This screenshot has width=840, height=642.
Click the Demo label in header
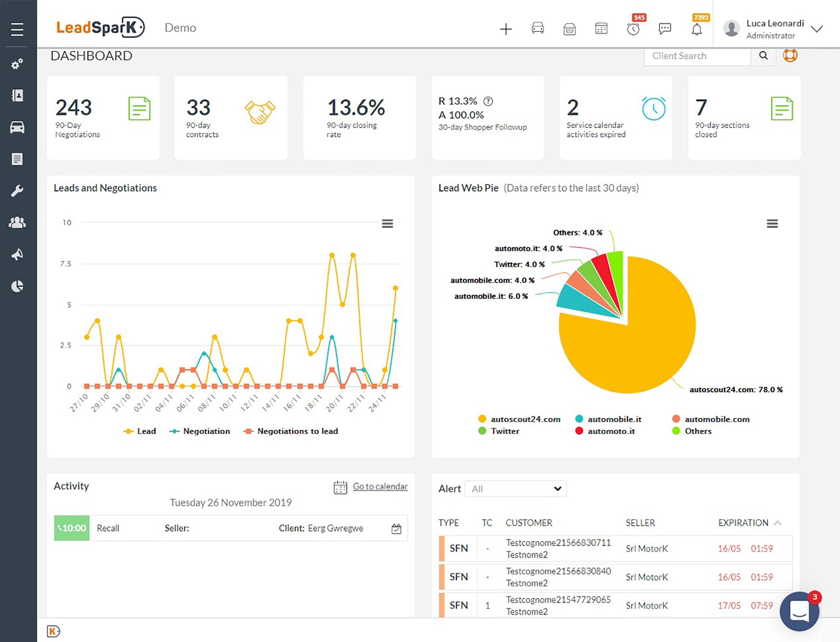pos(180,28)
